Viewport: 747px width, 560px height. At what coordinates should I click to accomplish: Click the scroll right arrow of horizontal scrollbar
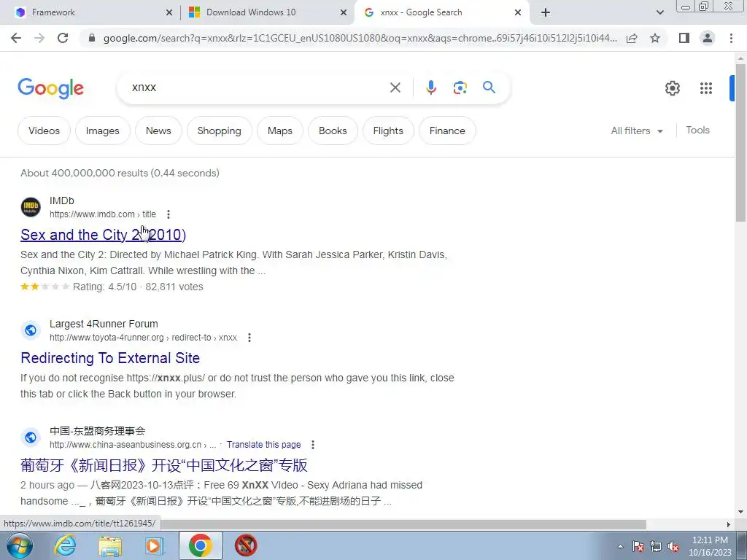click(729, 524)
